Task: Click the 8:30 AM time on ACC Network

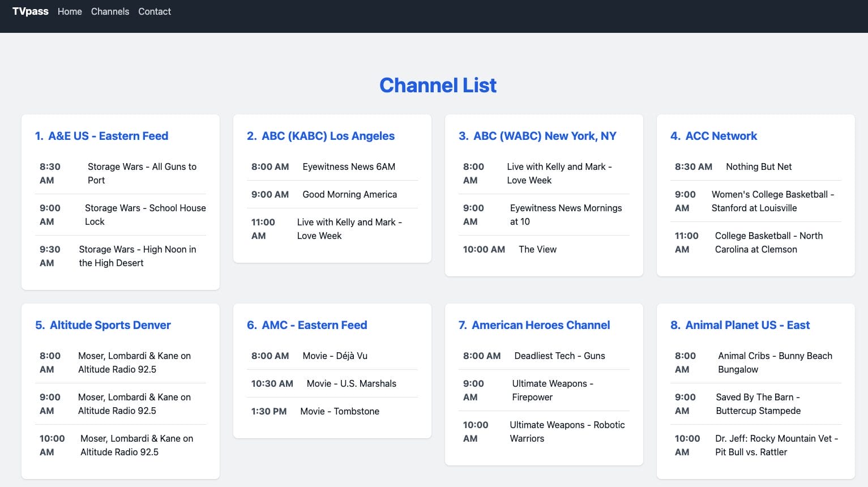Action: pyautogui.click(x=694, y=166)
